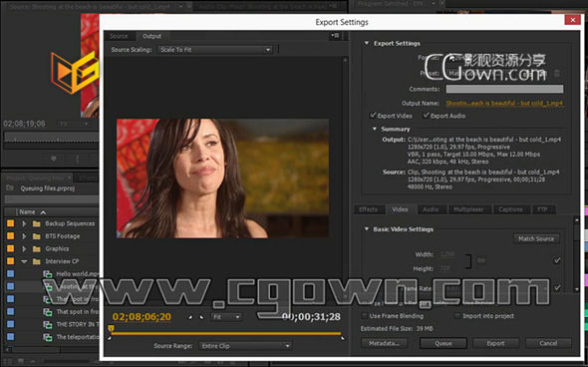
Task: Switch to the Source tab
Action: (x=119, y=36)
